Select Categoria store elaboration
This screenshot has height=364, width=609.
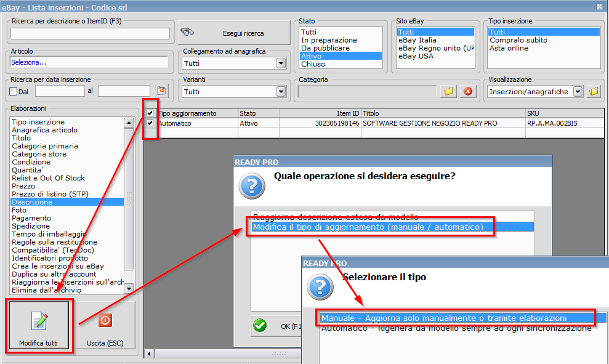[x=67, y=154]
